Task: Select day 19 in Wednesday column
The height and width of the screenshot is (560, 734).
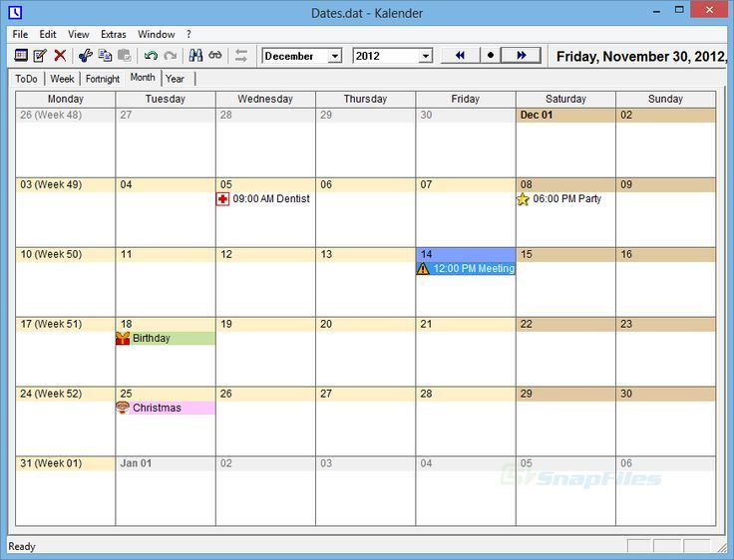Action: click(x=265, y=324)
